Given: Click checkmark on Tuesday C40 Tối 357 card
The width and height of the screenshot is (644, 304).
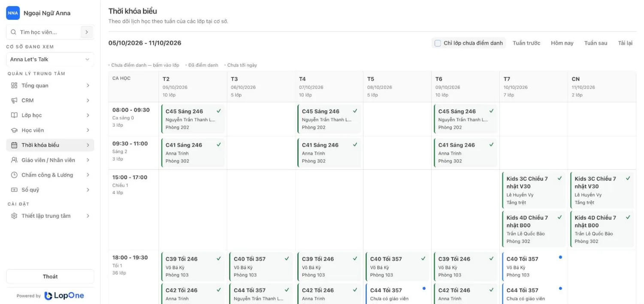Looking at the screenshot, I should click(x=287, y=258).
